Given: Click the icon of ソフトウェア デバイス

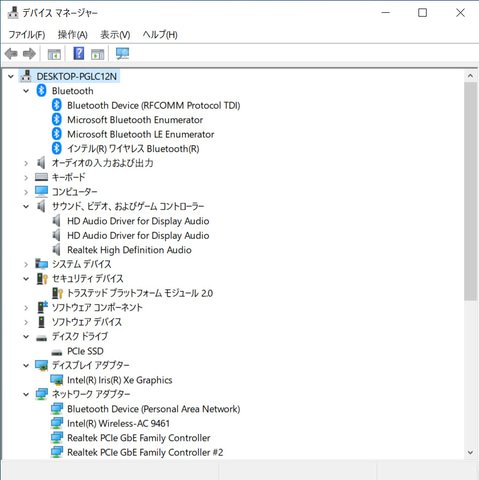Looking at the screenshot, I should coord(41,322).
